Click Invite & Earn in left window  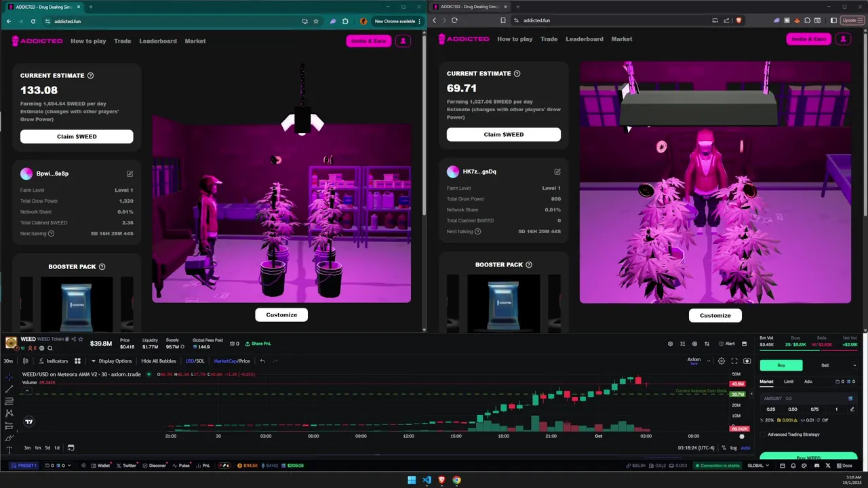(368, 41)
